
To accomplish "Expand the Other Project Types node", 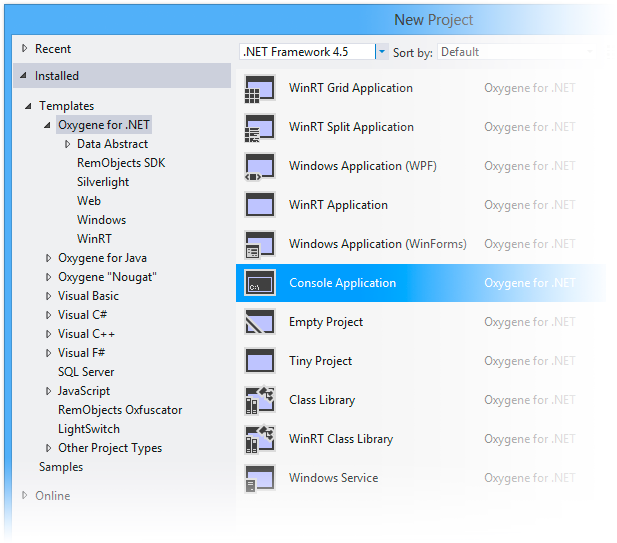I will point(48,448).
